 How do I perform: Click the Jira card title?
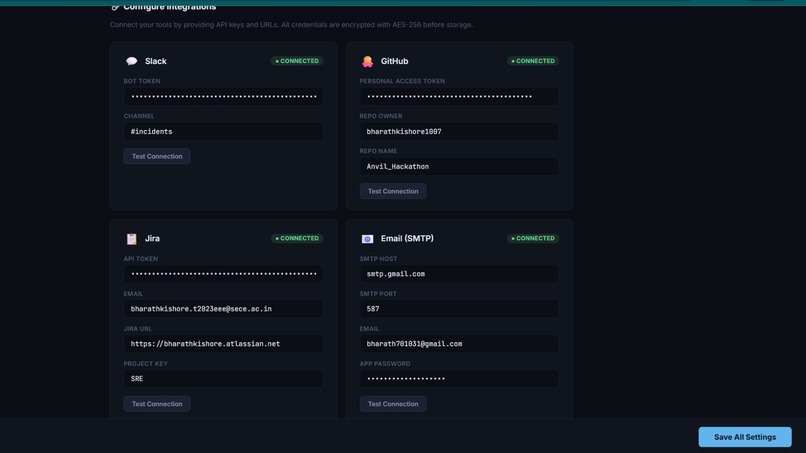point(152,239)
